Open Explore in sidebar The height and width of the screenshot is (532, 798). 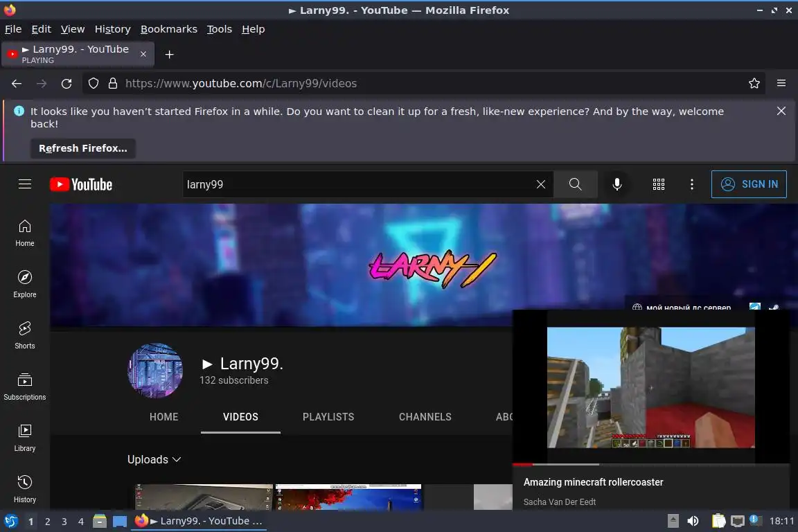[24, 285]
